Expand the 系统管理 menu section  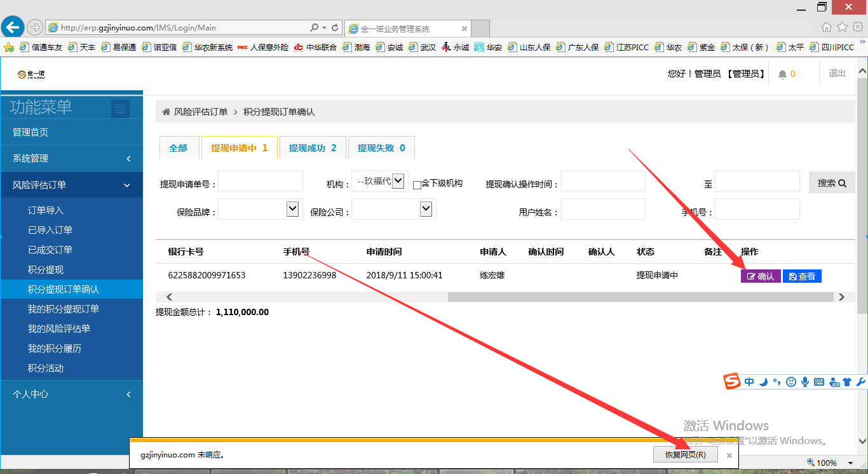click(71, 158)
